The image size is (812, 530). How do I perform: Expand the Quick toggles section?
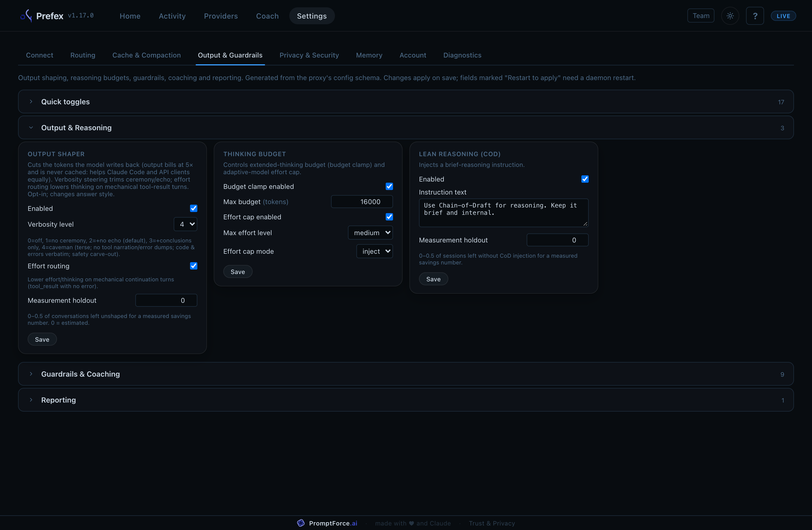[406, 102]
